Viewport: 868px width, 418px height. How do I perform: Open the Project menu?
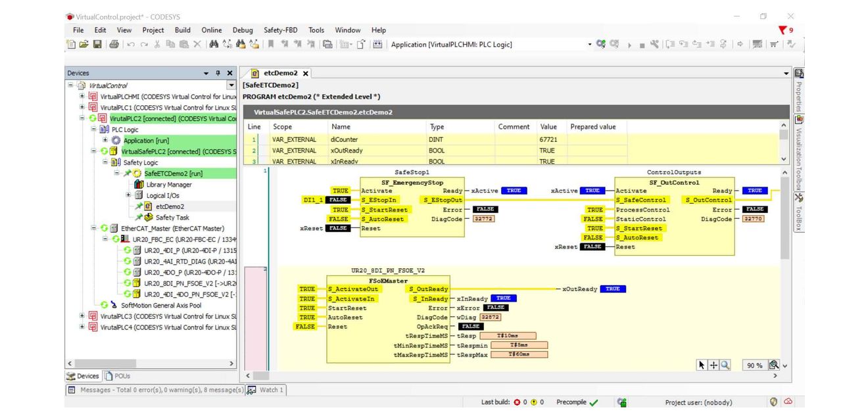pos(153,30)
